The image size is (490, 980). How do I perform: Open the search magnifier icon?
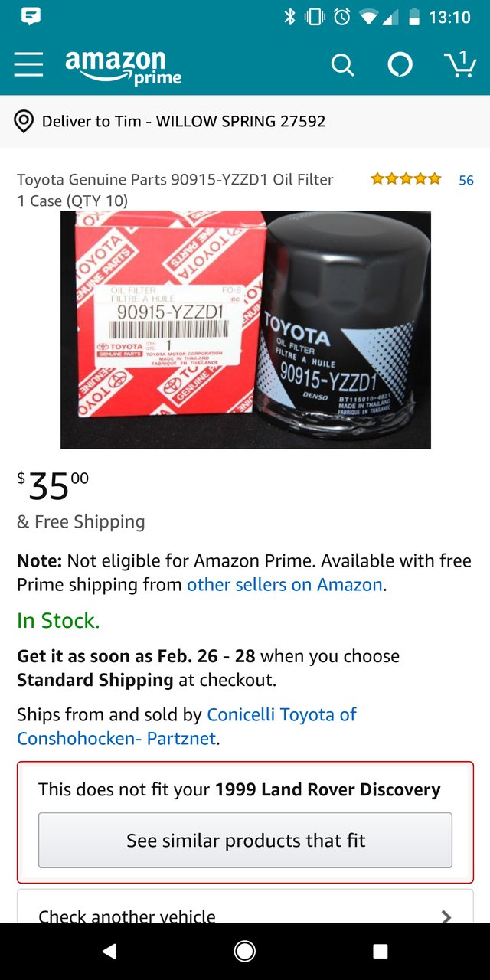342,66
